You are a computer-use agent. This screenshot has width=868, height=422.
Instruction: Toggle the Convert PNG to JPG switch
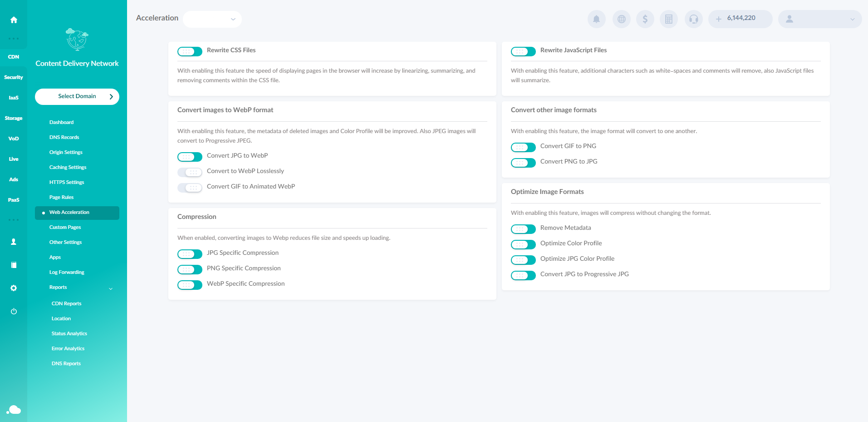click(523, 163)
